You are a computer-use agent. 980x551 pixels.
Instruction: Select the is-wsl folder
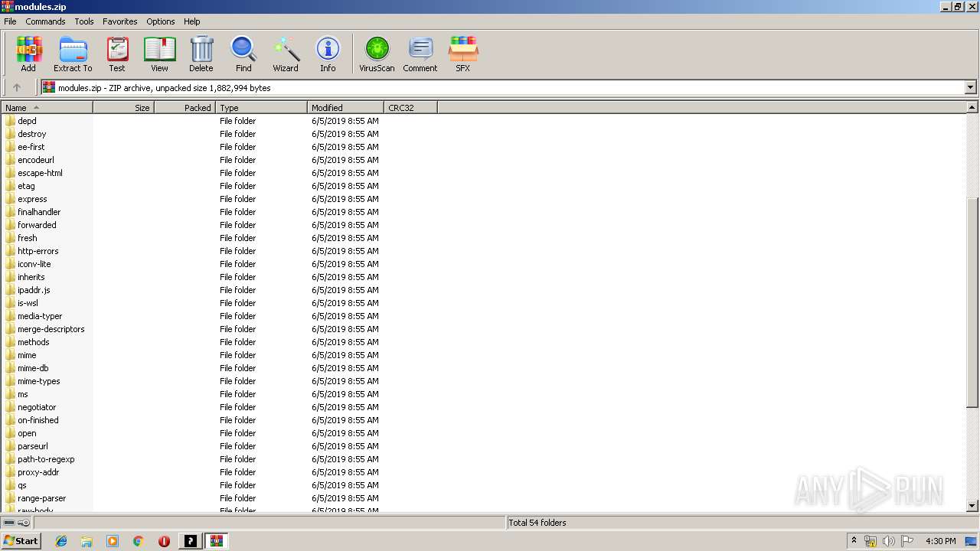tap(28, 303)
